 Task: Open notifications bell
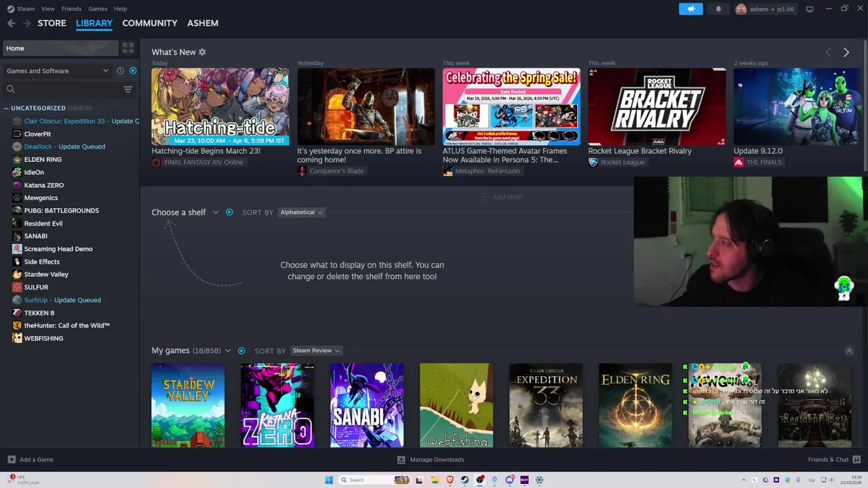pyautogui.click(x=719, y=9)
